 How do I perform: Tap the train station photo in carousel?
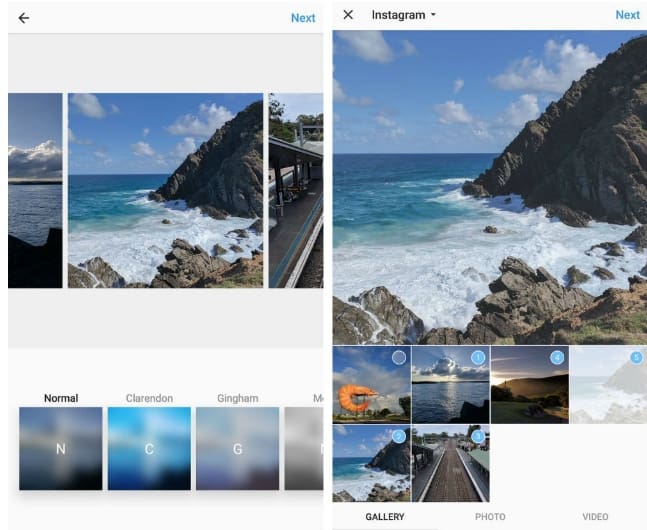click(x=296, y=190)
